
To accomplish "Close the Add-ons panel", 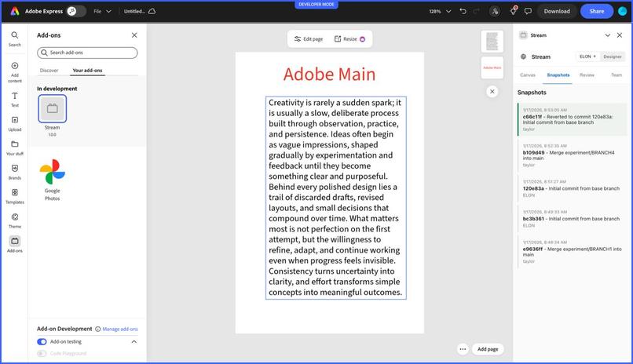I will [134, 35].
